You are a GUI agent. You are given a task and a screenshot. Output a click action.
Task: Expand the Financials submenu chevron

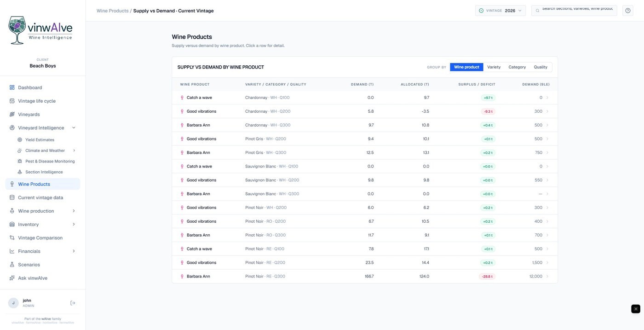point(74,251)
